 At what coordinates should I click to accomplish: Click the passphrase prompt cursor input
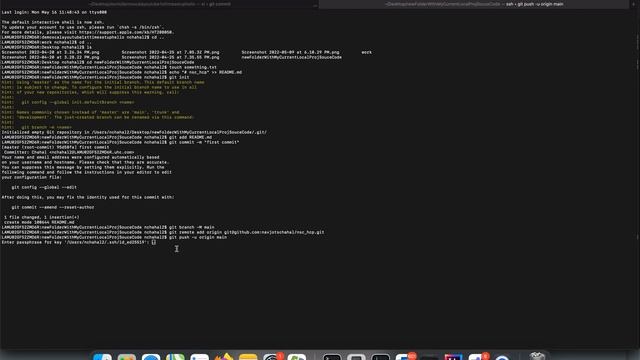click(153, 242)
